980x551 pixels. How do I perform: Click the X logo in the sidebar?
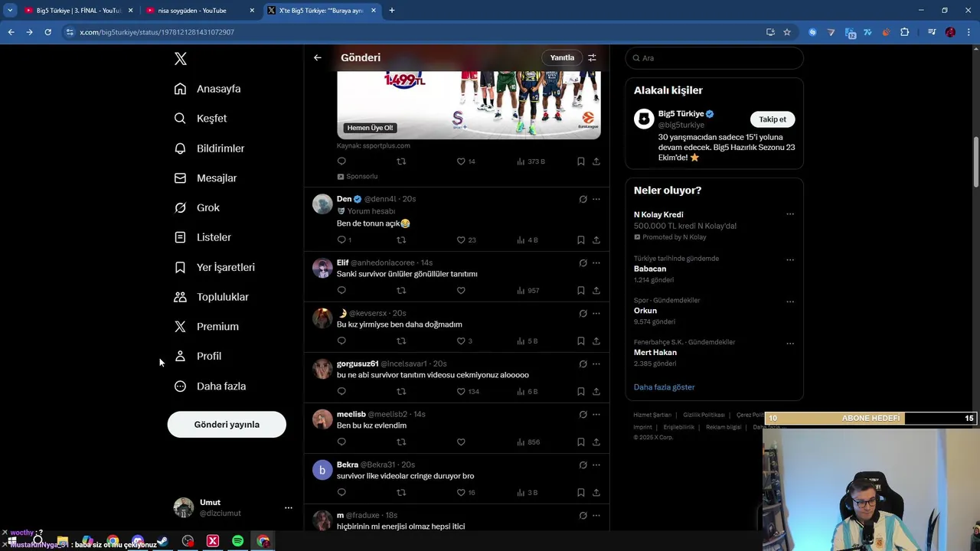pos(180,59)
